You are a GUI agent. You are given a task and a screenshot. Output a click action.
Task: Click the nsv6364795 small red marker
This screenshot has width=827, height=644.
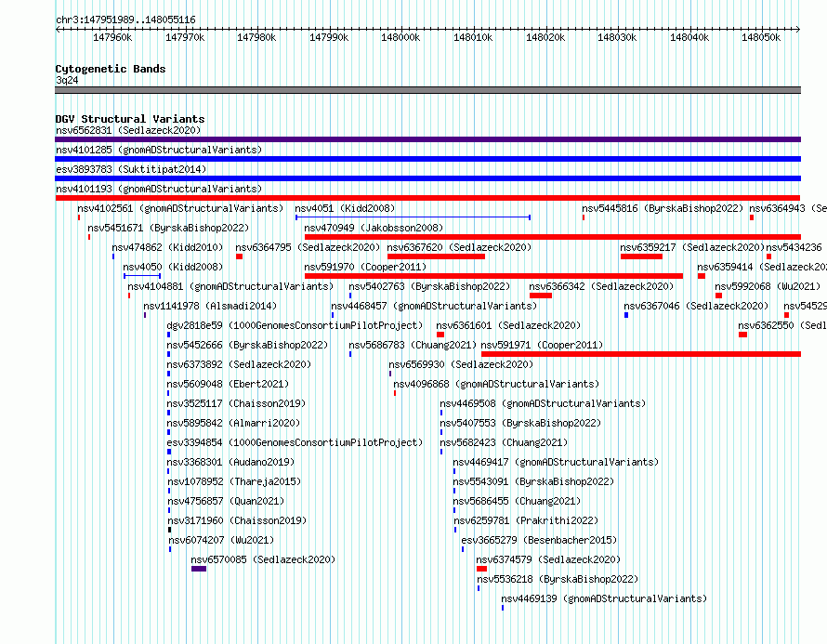[x=240, y=256]
